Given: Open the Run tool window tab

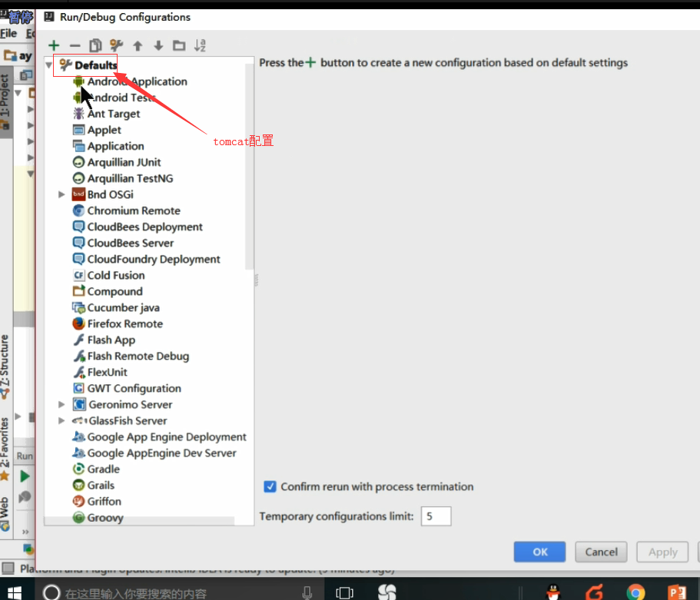Looking at the screenshot, I should click(x=25, y=456).
